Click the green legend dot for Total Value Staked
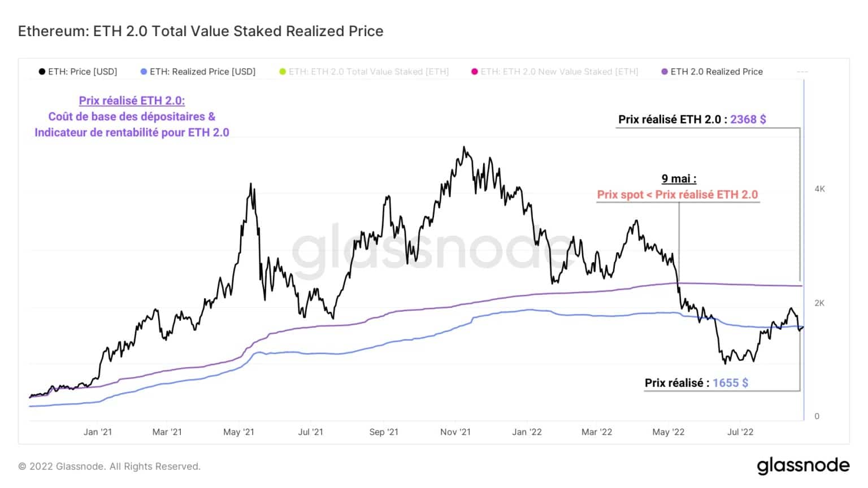The width and height of the screenshot is (868, 488). [283, 72]
